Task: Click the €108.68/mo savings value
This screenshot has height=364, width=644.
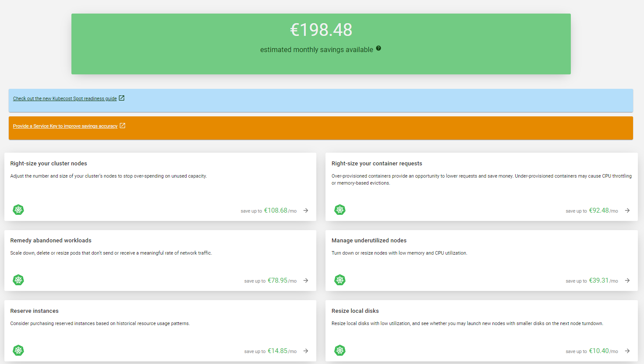Action: click(x=280, y=210)
